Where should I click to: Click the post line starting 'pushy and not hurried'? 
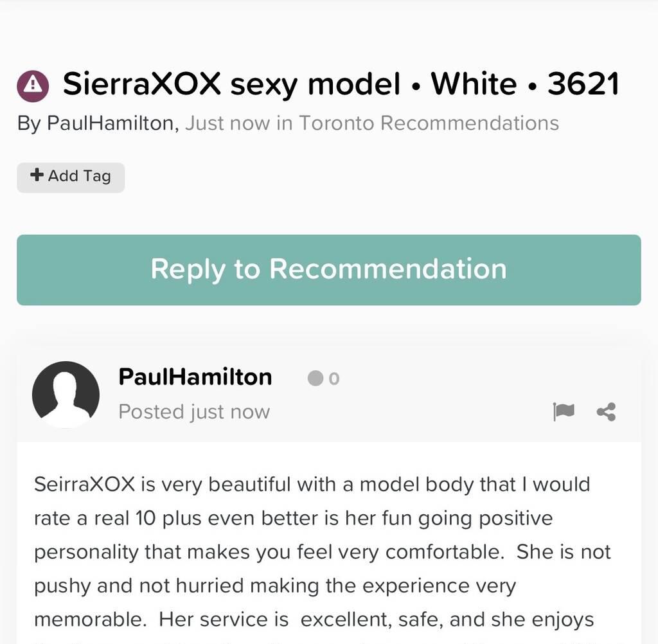tap(274, 586)
